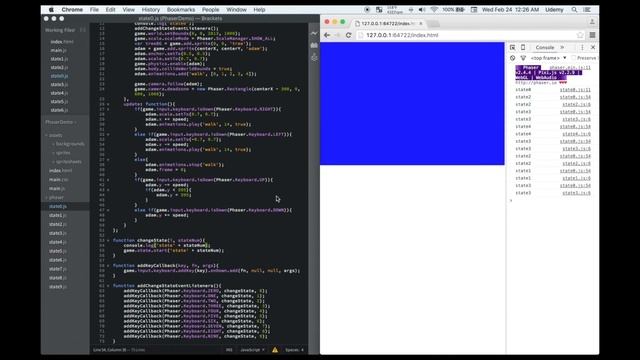This screenshot has width=640, height=360.
Task: Open DevTools three-dot customize menu
Action: tap(582, 47)
